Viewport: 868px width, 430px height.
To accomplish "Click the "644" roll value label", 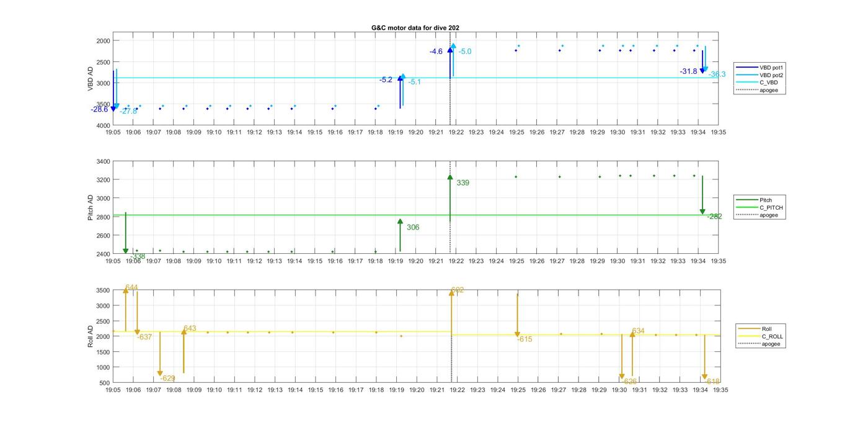I will point(131,288).
